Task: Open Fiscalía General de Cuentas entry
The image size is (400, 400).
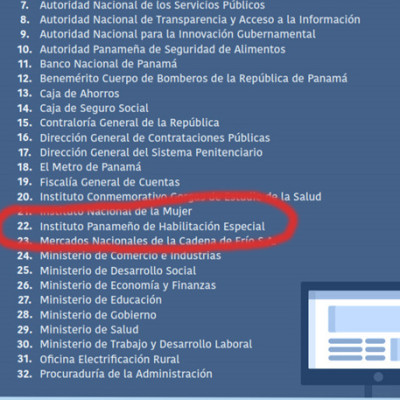Action: 110,182
